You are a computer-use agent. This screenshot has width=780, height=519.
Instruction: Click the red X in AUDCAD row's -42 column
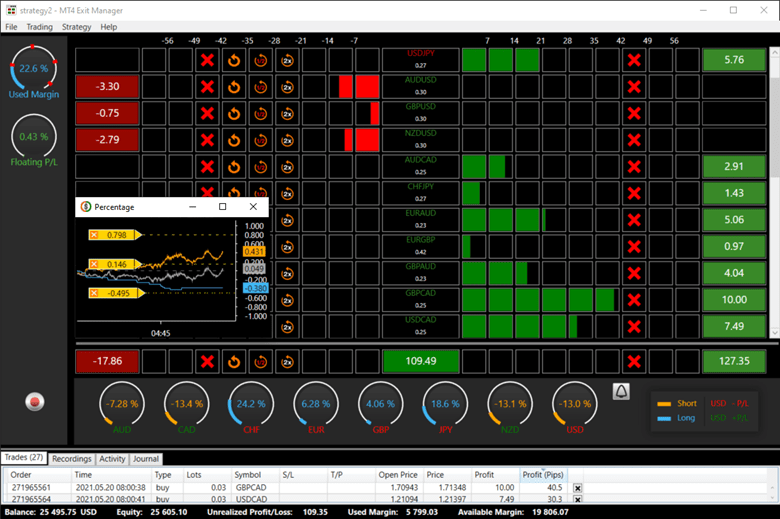click(207, 167)
